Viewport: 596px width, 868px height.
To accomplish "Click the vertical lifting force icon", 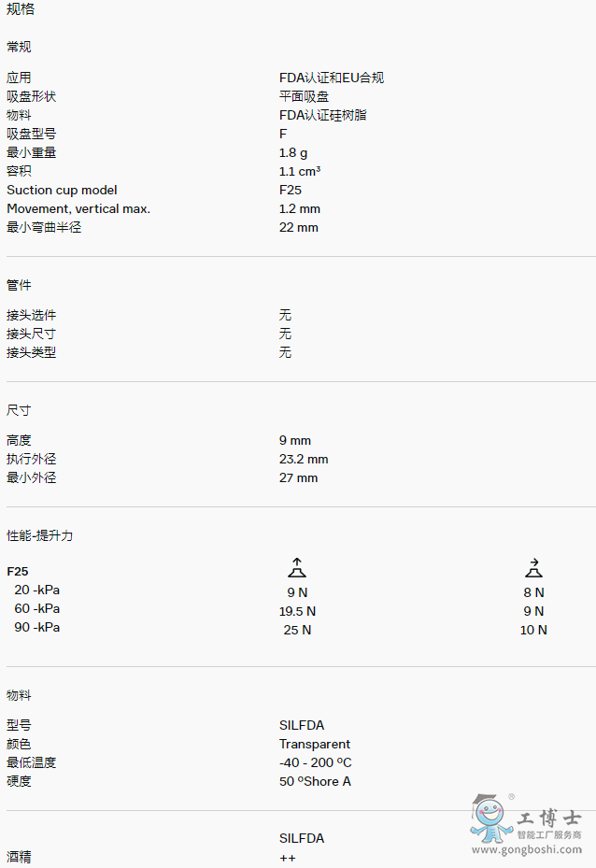I will click(x=297, y=567).
